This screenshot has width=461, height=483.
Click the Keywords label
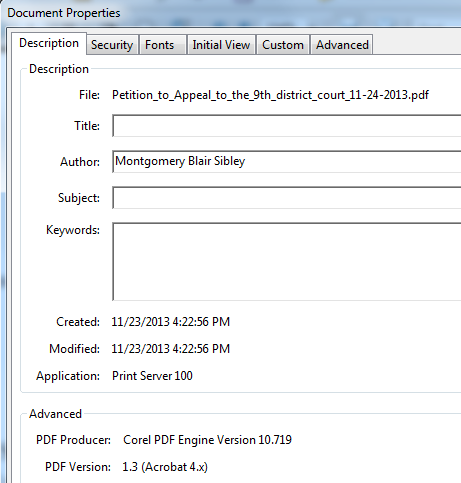(x=73, y=230)
